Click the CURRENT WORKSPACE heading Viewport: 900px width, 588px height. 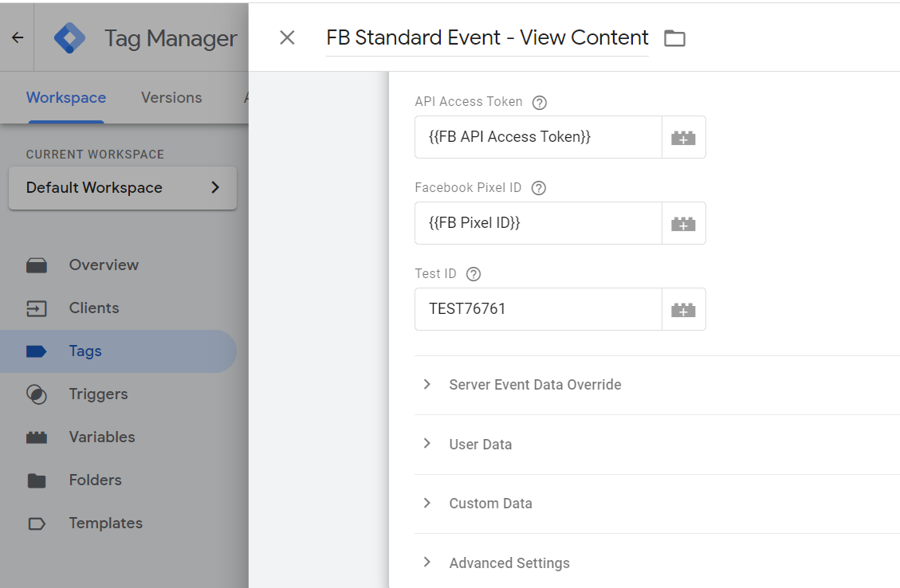pos(95,155)
